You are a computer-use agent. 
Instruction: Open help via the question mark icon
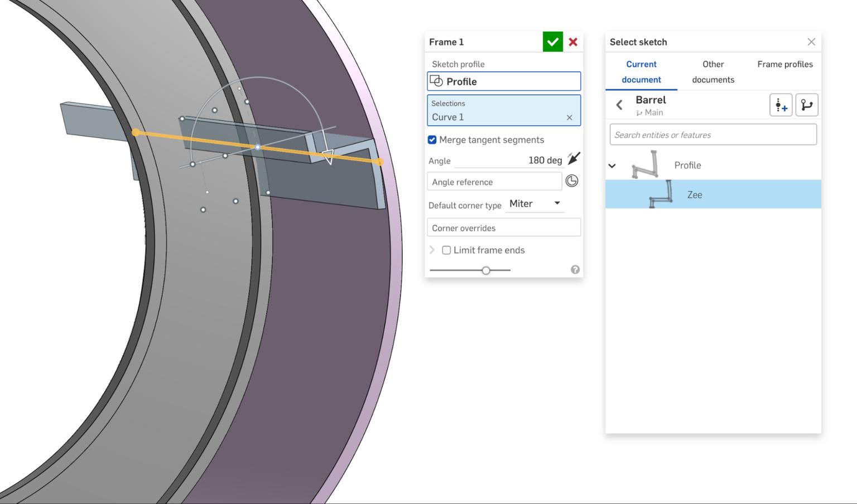(575, 269)
